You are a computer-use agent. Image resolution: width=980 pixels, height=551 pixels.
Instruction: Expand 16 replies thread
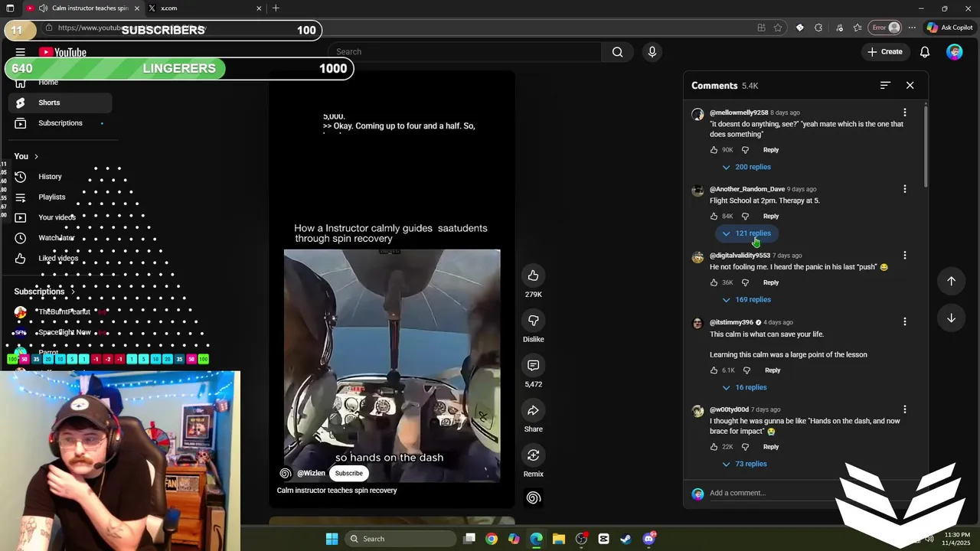tap(744, 387)
